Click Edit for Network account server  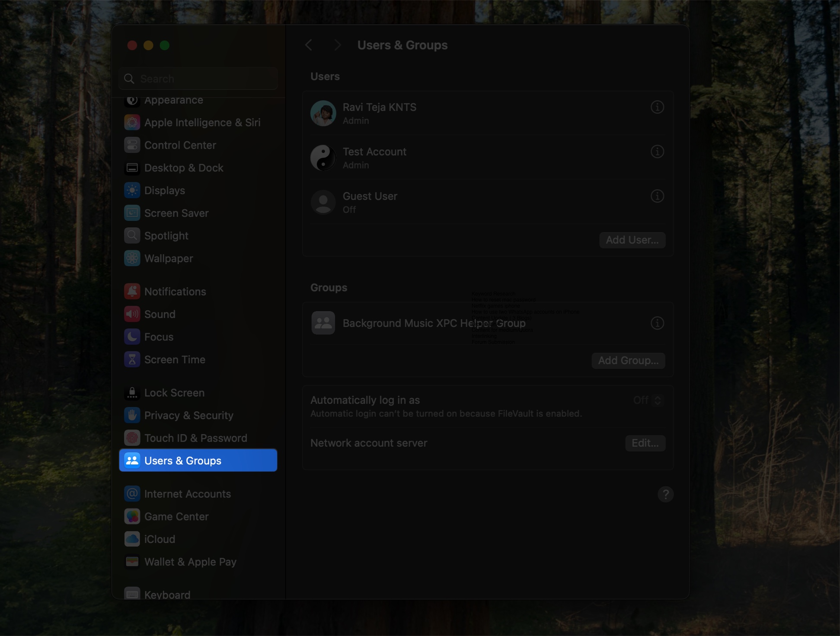pyautogui.click(x=645, y=443)
